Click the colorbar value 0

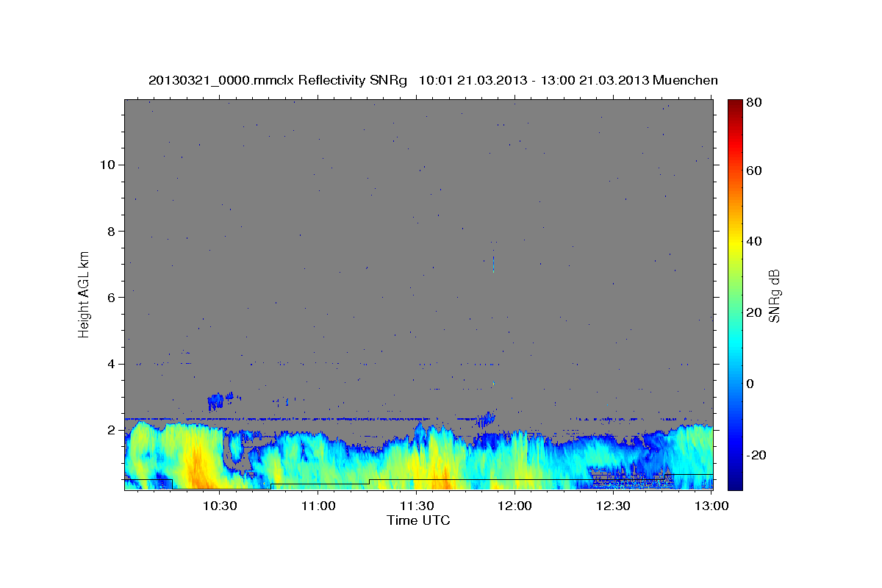click(750, 384)
